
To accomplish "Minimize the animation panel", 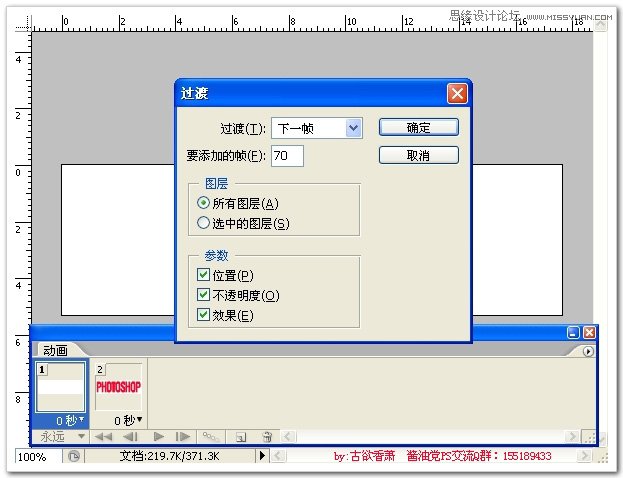I will 573,333.
